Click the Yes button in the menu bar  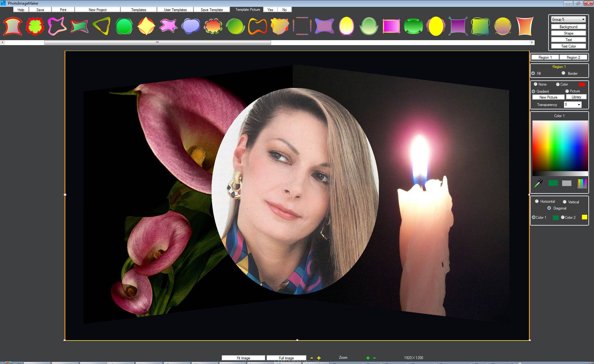[x=270, y=10]
